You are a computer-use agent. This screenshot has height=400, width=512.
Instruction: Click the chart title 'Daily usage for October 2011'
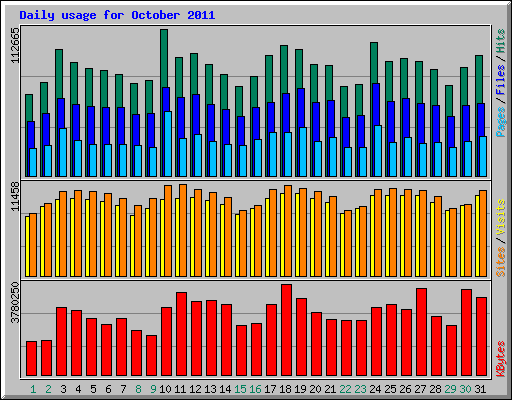tap(117, 15)
